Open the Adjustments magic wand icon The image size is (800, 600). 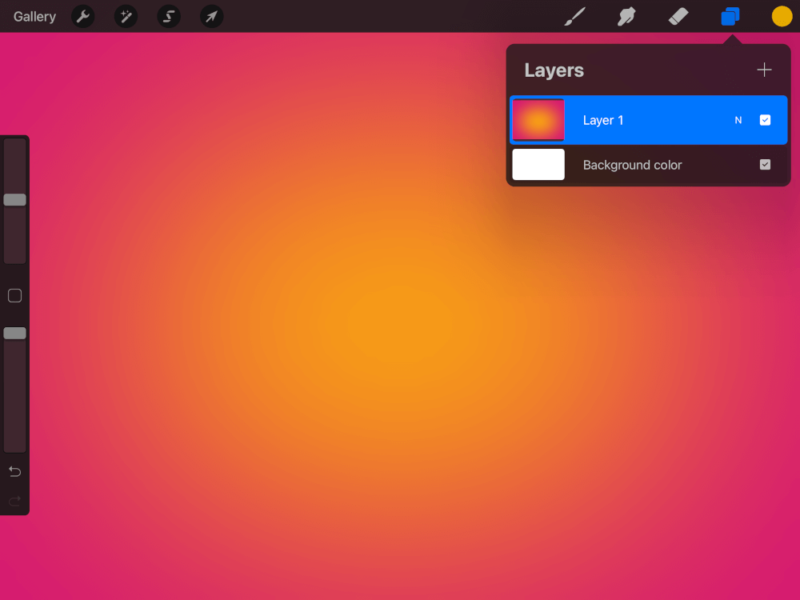126,17
